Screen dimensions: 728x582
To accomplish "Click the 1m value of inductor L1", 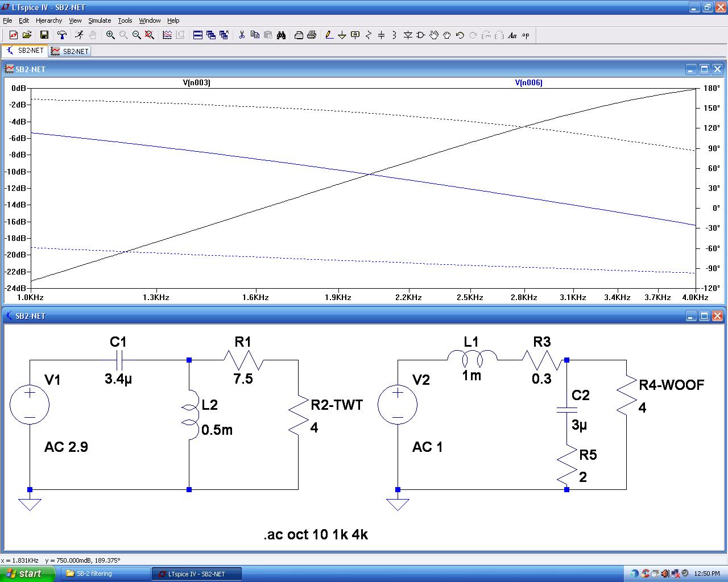I will pos(471,376).
